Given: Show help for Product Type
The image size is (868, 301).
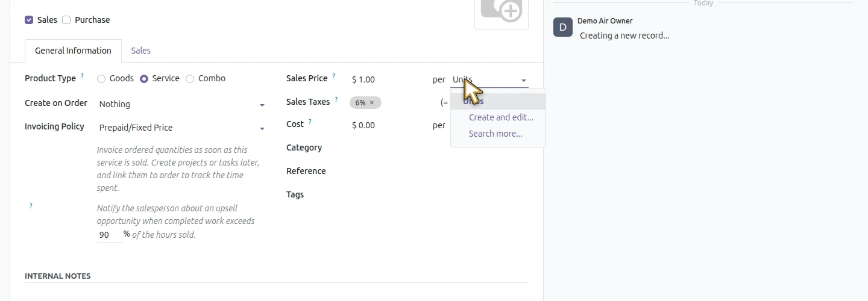Looking at the screenshot, I should click(x=82, y=76).
